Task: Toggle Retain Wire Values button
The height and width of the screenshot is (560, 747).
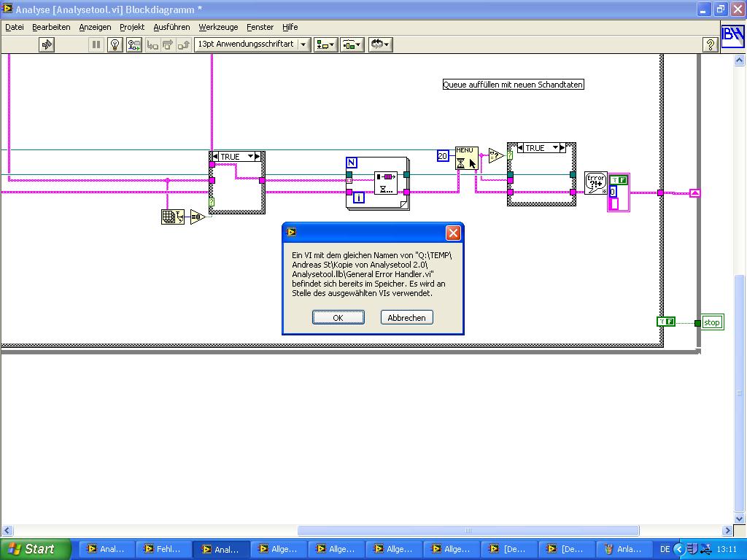Action: 134,44
